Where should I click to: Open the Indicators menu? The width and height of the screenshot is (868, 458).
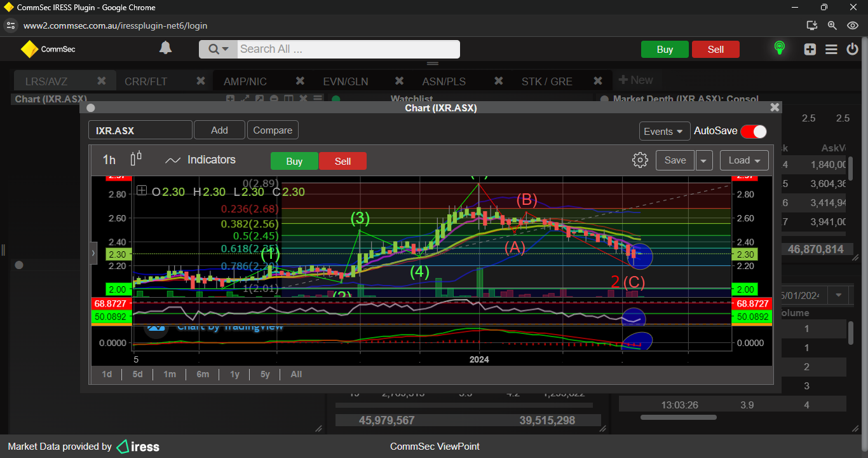tap(200, 160)
